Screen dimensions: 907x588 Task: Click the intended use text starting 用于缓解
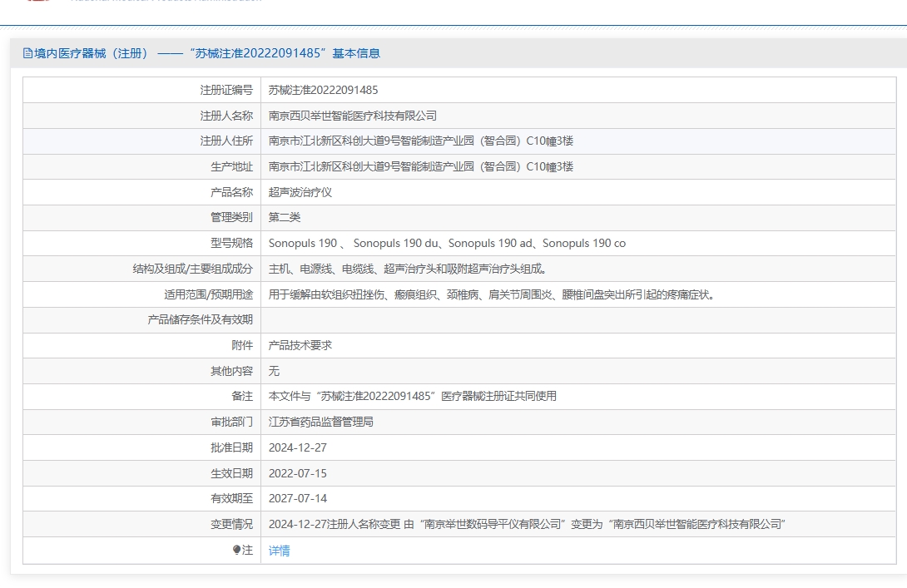(x=491, y=294)
